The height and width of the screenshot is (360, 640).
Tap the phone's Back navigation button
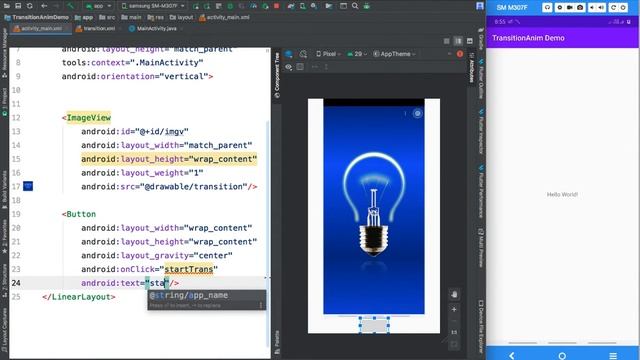click(511, 356)
